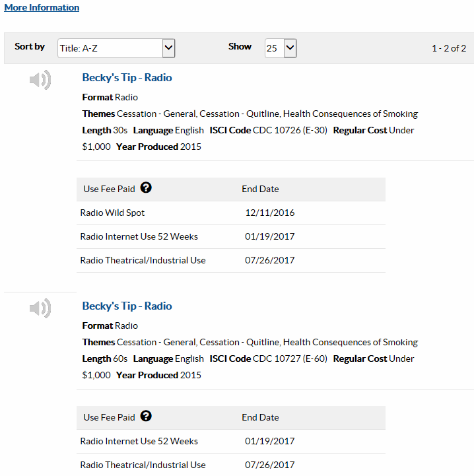Click the 1 - 2 of 2 results counter
474x476 pixels.
[448, 48]
